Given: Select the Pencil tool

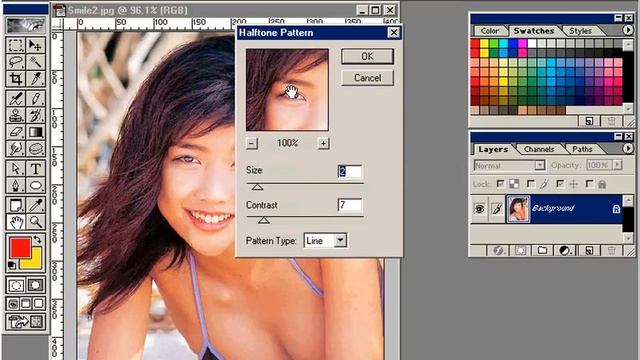Looking at the screenshot, I should pos(36,98).
